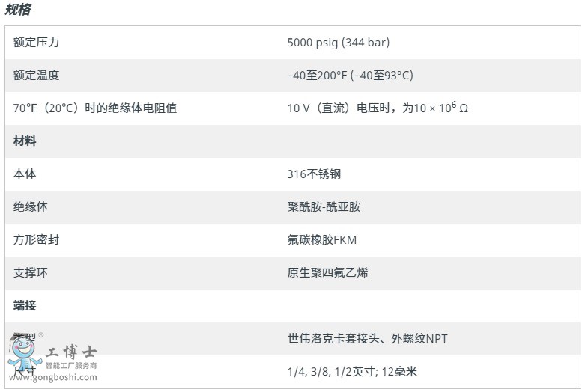Click the −40至200°F temperature value

tap(350, 76)
